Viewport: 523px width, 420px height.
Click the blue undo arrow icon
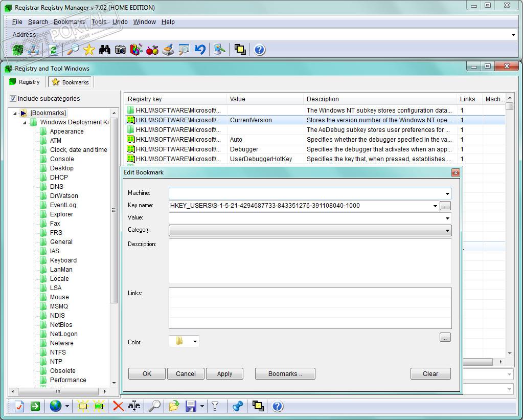[x=200, y=50]
